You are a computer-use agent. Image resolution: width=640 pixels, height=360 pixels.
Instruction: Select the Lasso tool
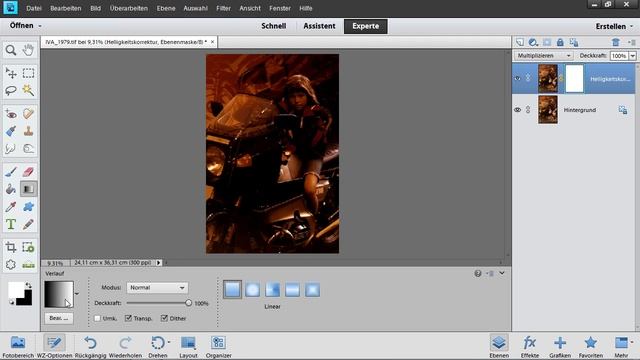coord(11,90)
